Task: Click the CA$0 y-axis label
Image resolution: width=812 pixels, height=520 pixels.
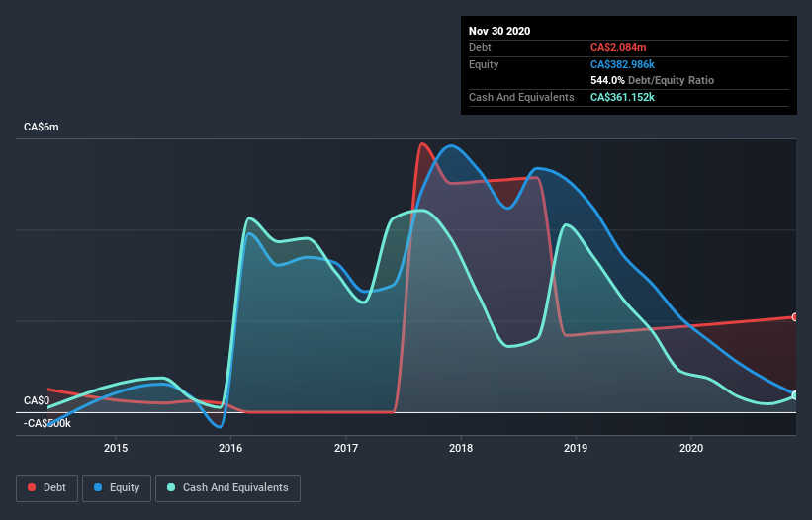Action: [37, 401]
